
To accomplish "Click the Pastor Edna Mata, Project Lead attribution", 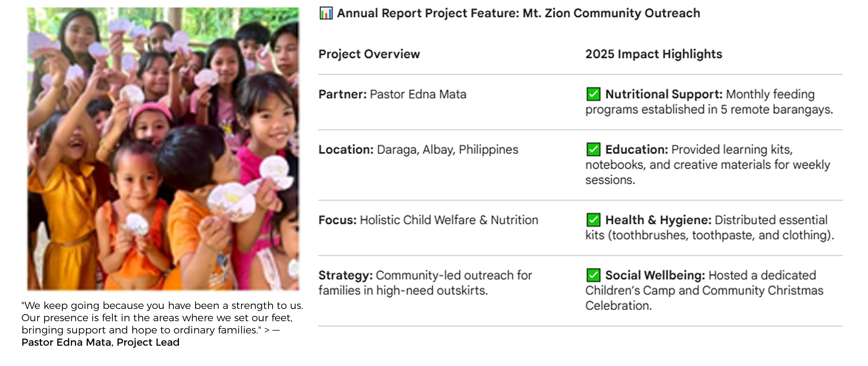I will pos(100,342).
